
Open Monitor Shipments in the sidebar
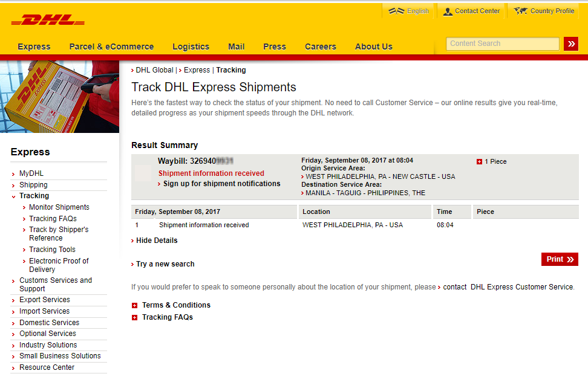click(59, 207)
